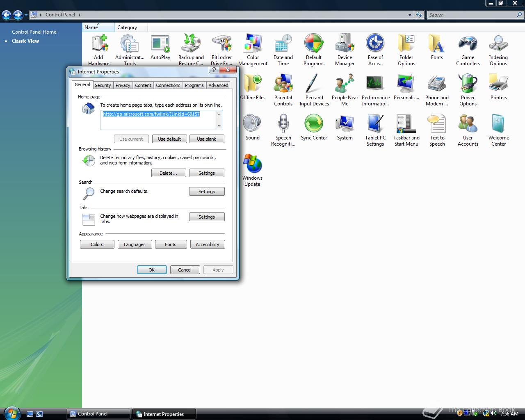Open Default Programs icon
The image size is (525, 420).
[314, 50]
